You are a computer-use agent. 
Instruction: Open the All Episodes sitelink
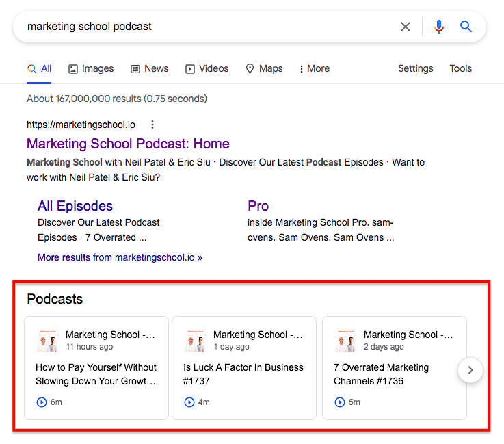75,206
